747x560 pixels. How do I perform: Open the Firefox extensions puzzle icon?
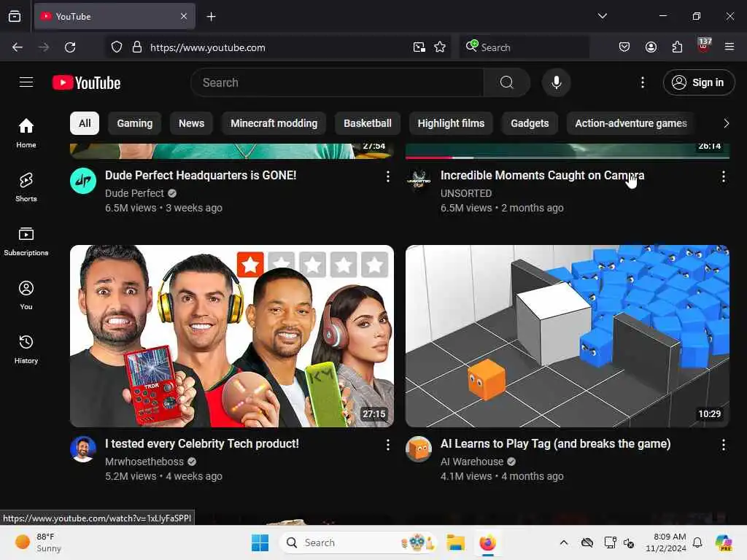pos(677,47)
